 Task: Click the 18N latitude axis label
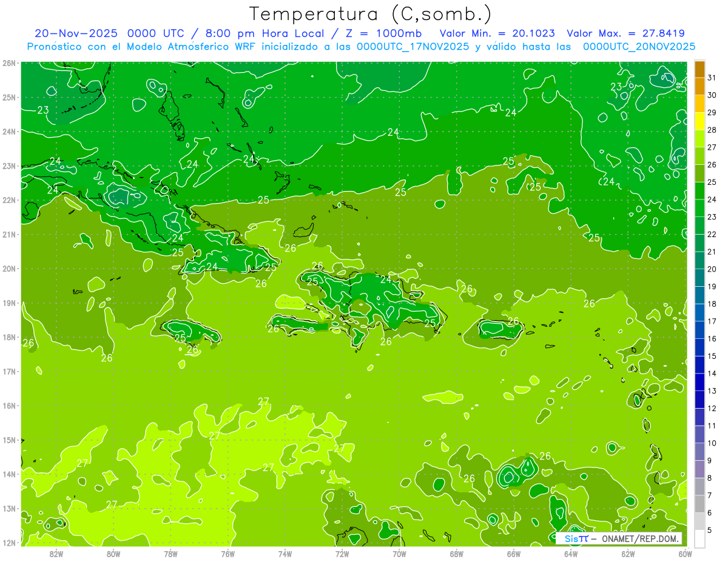[x=9, y=337]
